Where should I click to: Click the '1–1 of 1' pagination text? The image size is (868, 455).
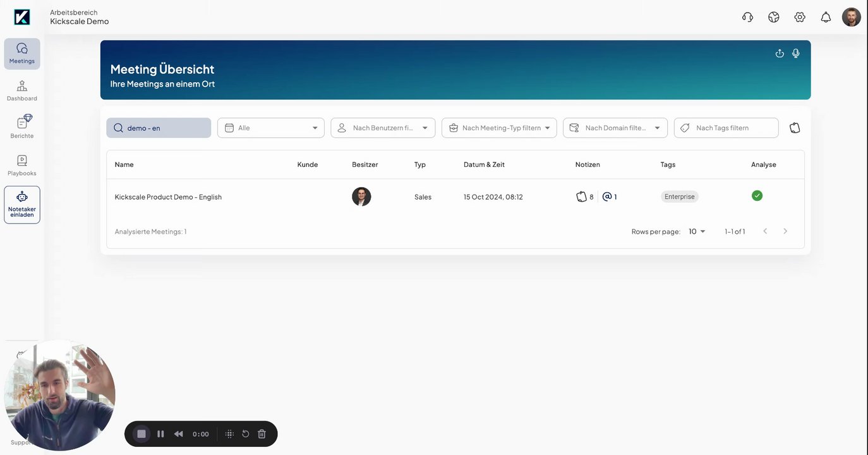click(735, 232)
